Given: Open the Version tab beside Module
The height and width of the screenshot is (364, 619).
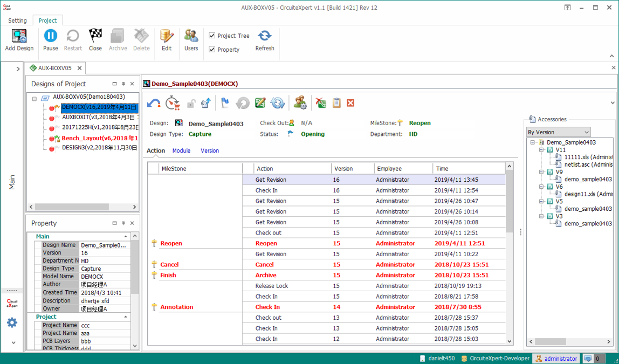Looking at the screenshot, I should 210,150.
